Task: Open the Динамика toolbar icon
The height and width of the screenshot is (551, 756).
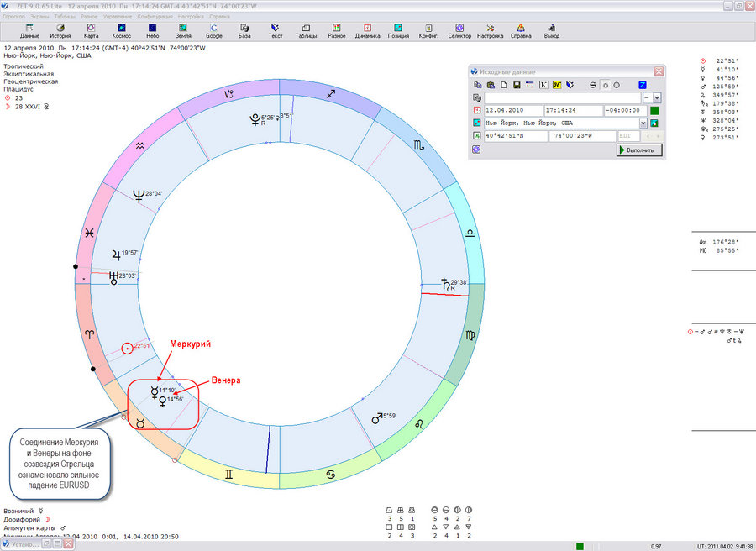Action: pos(367,31)
